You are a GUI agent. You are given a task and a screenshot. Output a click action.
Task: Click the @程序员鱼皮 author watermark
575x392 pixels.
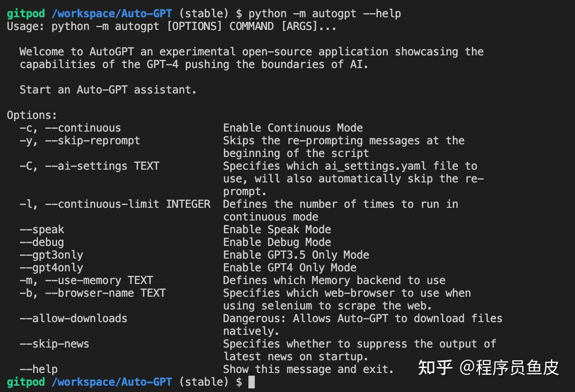pos(509,367)
